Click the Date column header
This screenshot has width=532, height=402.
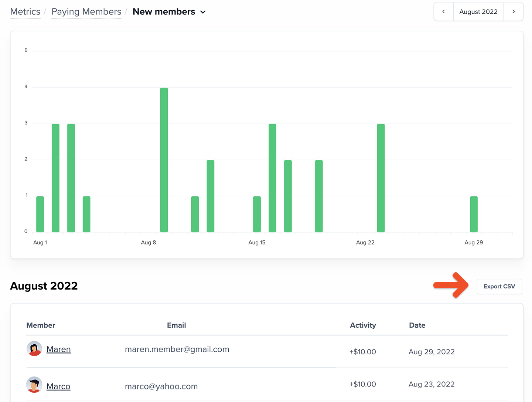coord(417,325)
